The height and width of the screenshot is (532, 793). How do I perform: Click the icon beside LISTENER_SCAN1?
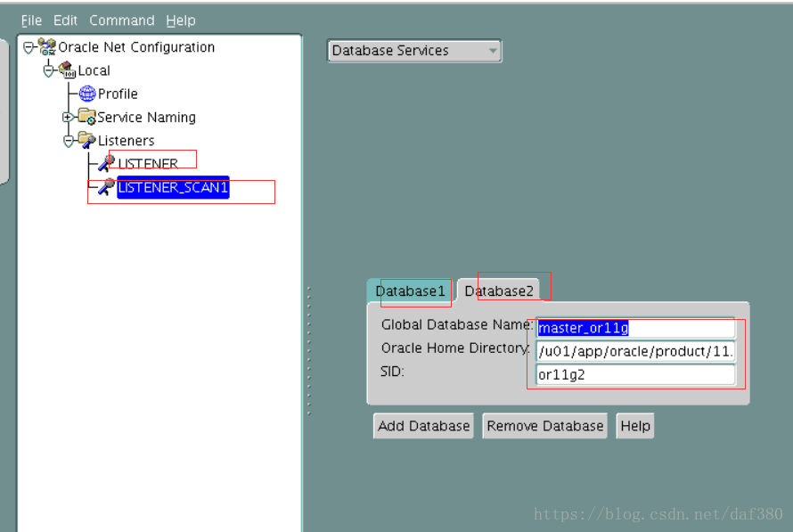[106, 186]
